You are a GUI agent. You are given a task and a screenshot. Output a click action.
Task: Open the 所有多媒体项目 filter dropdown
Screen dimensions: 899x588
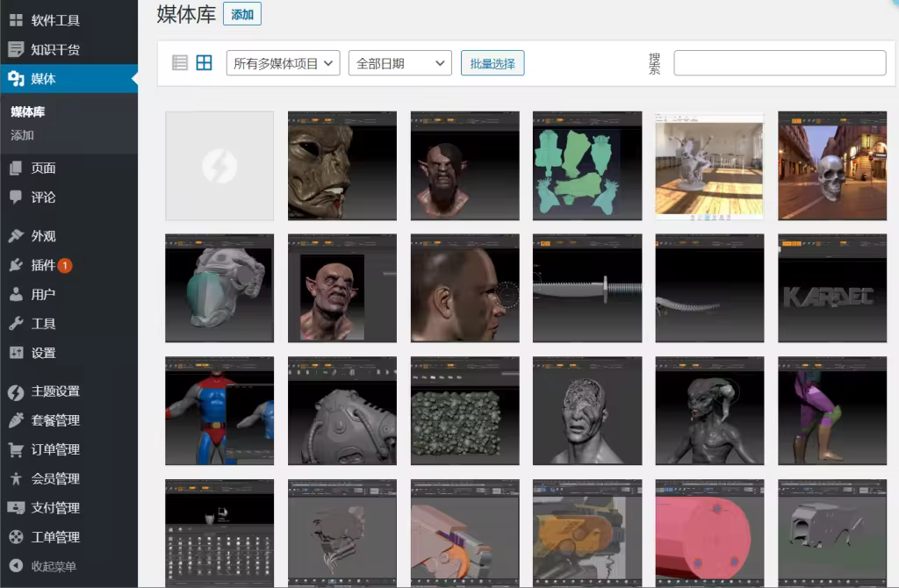(284, 63)
